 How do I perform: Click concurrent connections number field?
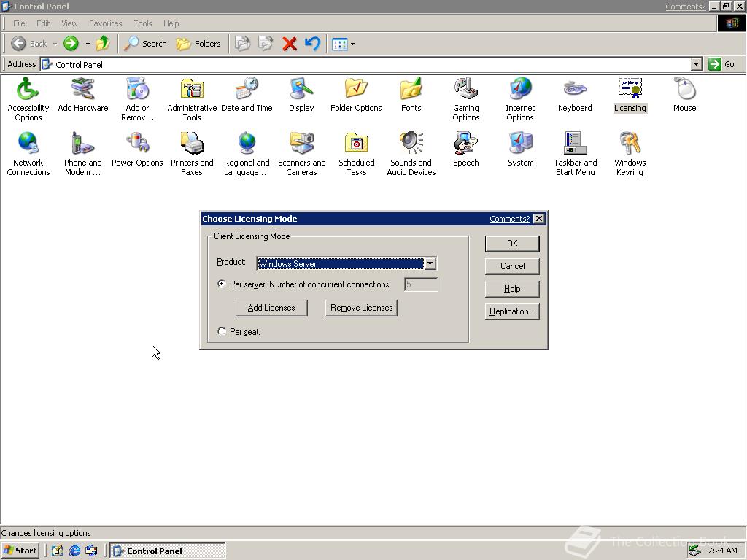coord(421,284)
